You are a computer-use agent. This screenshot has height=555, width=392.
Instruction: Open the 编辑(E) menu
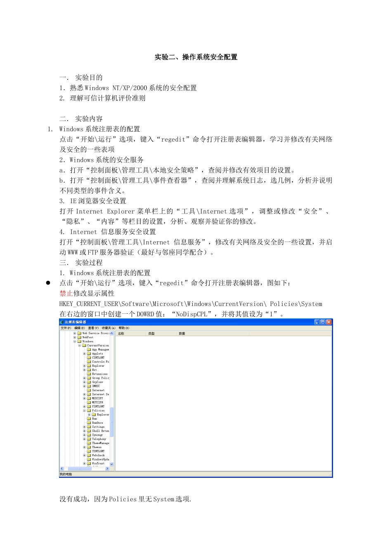(x=80, y=328)
